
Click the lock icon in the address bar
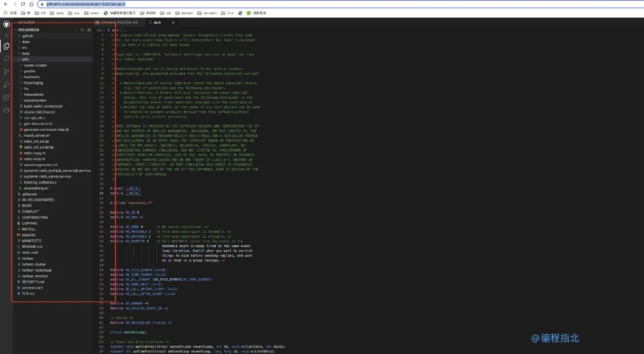point(42,4)
